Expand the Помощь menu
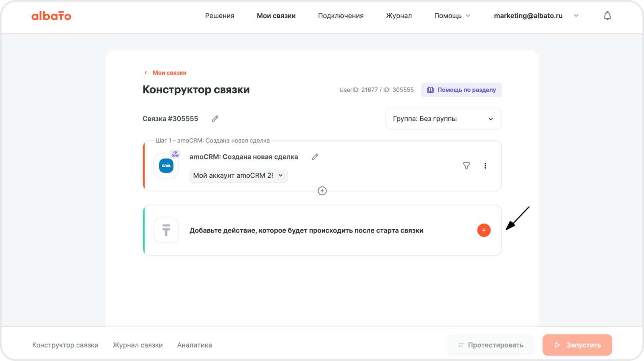Screen dimensions: 644x361 pyautogui.click(x=452, y=16)
